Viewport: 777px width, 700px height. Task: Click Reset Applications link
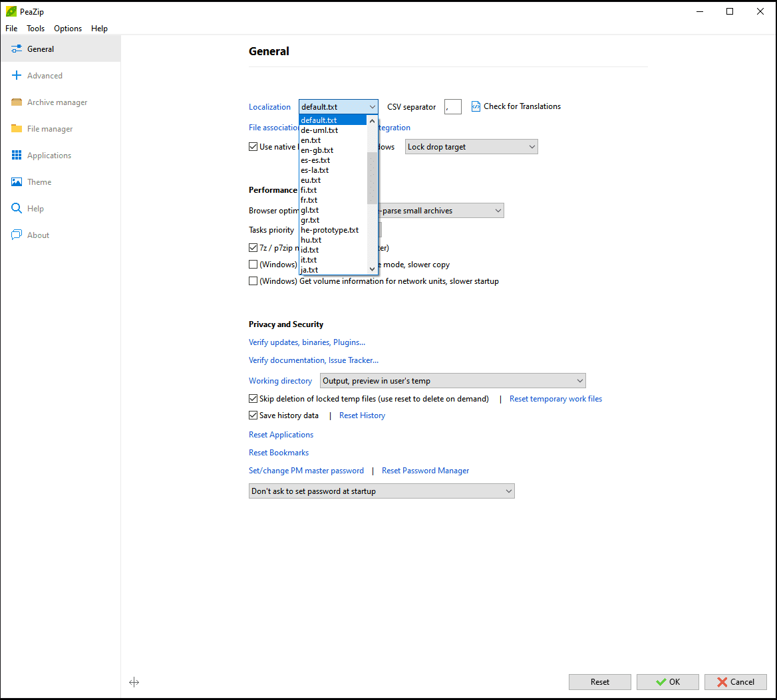(x=281, y=434)
